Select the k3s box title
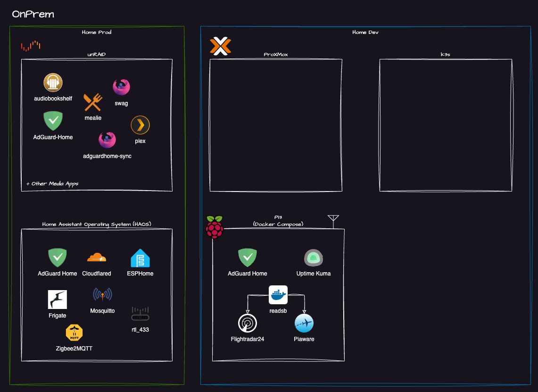 (446, 54)
